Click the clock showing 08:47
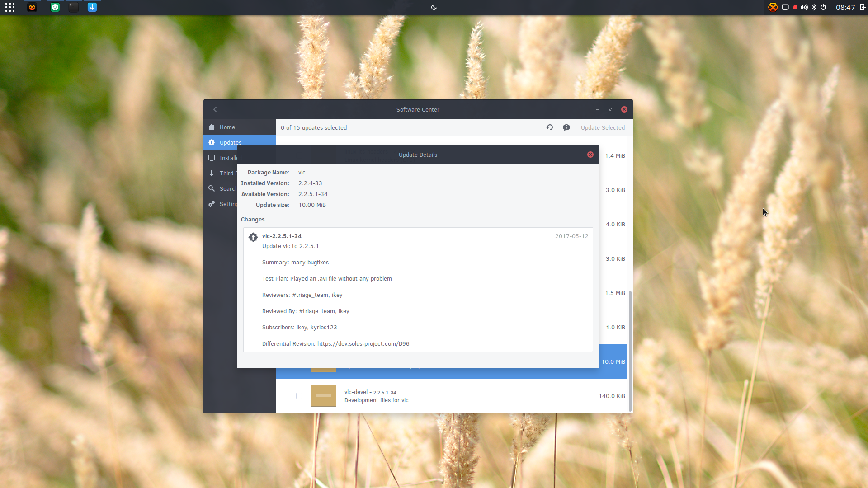This screenshot has height=488, width=868. [x=845, y=7]
